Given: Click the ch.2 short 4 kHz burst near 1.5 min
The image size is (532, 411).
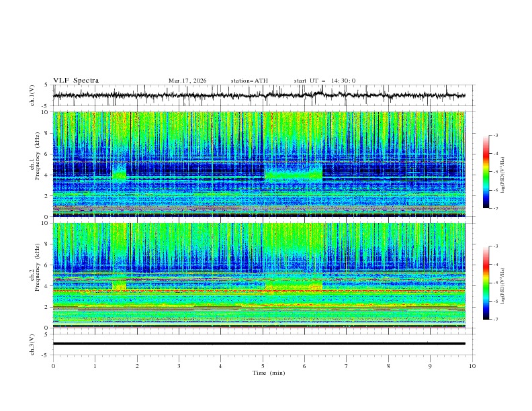Looking at the screenshot, I should tap(119, 285).
